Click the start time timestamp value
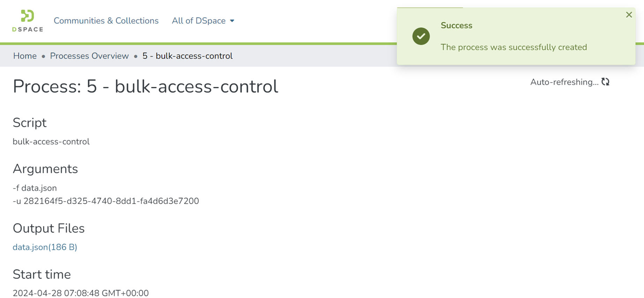 click(81, 293)
